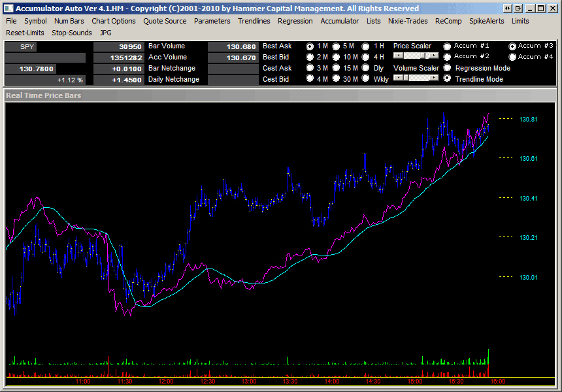This screenshot has width=562, height=392.
Task: Open the Symbol menu
Action: pyautogui.click(x=35, y=21)
